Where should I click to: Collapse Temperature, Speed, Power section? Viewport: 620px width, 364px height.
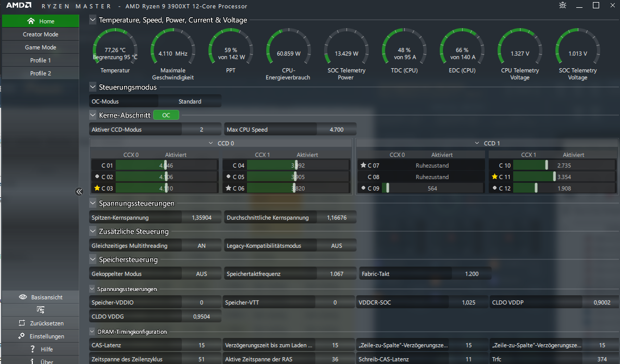[x=93, y=20]
